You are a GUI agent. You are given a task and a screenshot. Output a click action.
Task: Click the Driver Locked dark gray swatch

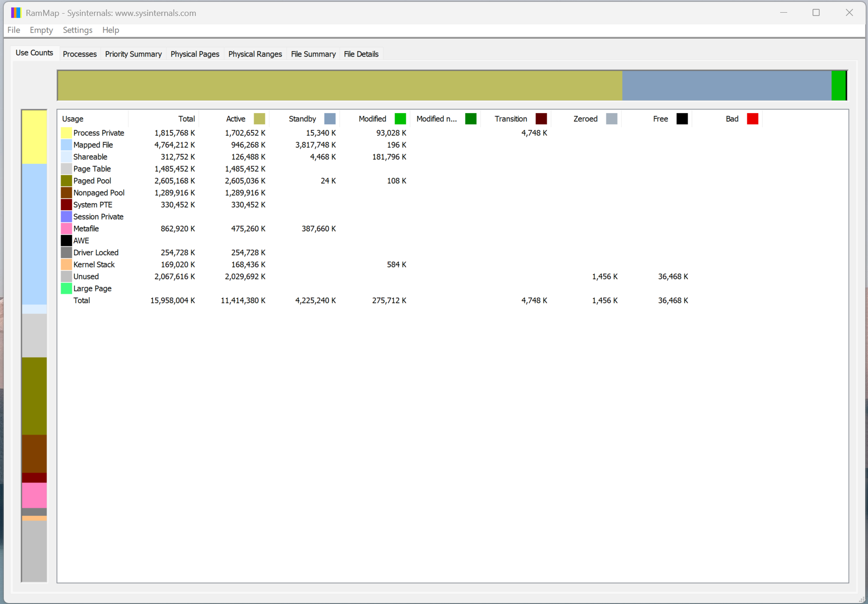(x=66, y=252)
